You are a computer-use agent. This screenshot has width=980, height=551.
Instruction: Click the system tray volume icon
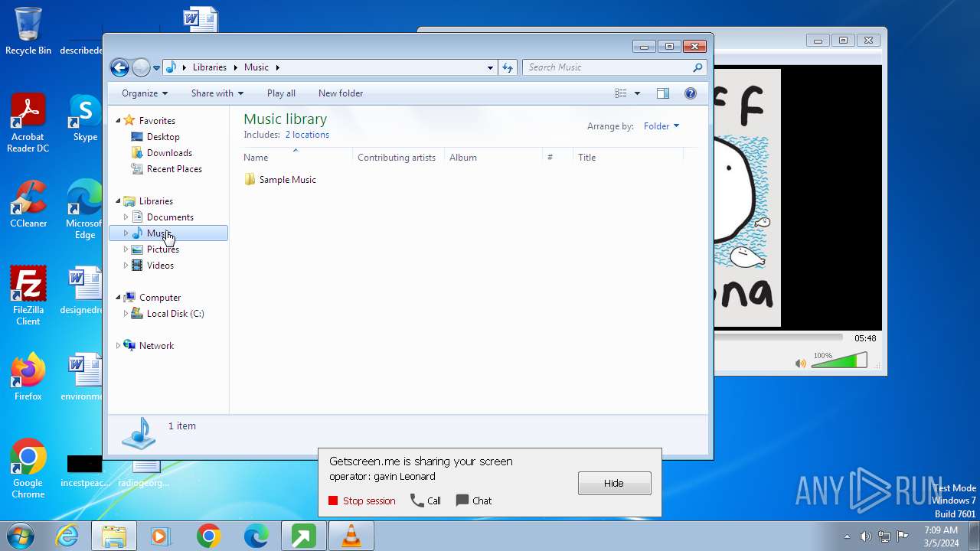pos(865,536)
